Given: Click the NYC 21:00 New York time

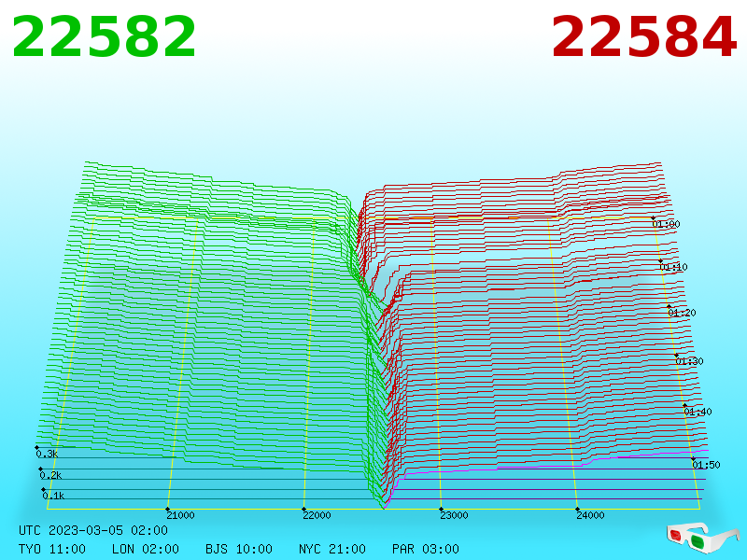Looking at the screenshot, I should pyautogui.click(x=332, y=549).
